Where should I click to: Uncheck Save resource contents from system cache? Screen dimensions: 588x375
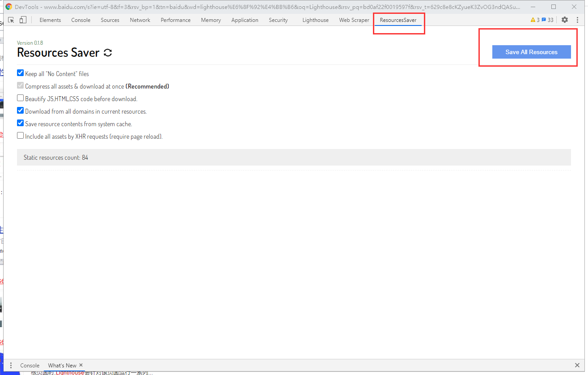(20, 123)
